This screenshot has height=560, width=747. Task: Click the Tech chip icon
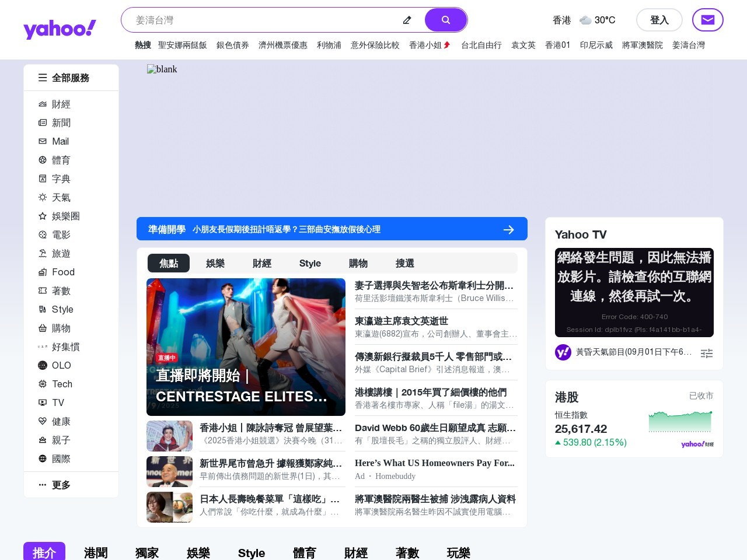click(43, 384)
